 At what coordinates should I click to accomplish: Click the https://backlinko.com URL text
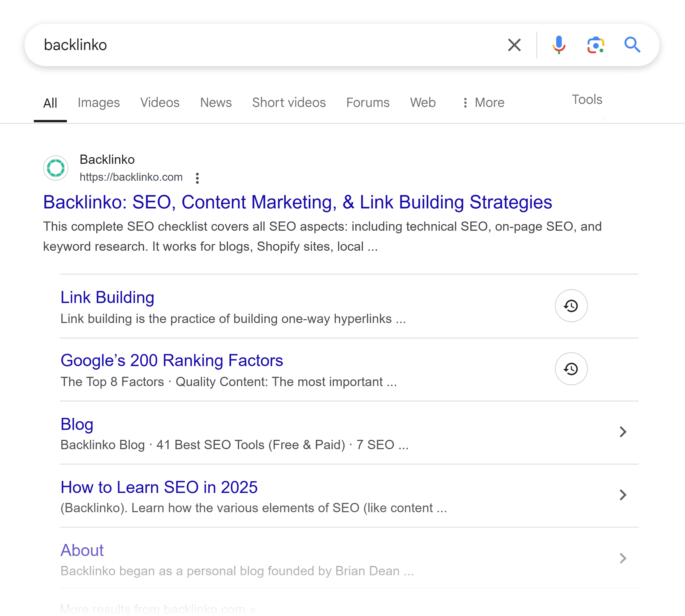[x=131, y=177]
